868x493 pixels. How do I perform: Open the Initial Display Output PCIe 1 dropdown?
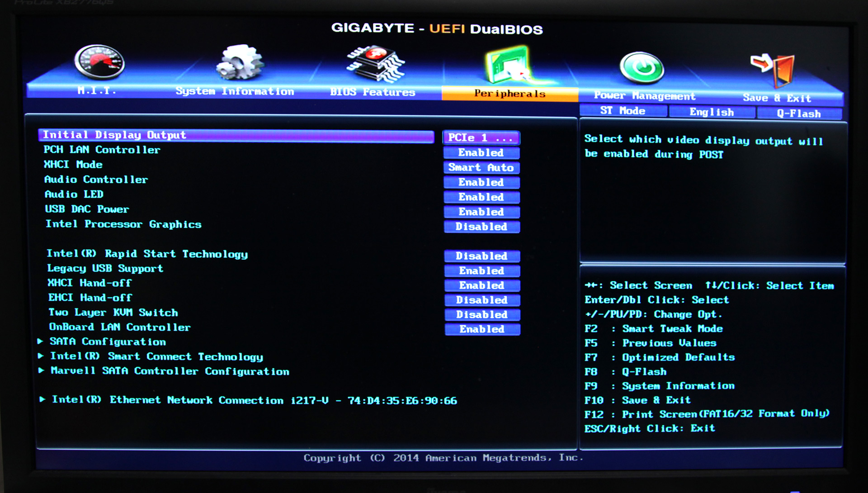click(481, 137)
